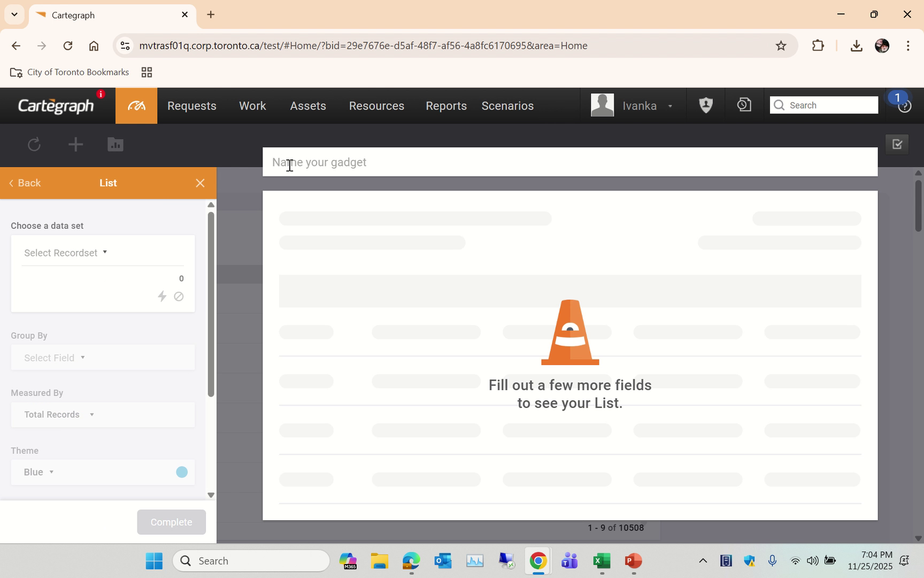Viewport: 924px width, 578px height.
Task: Open the orange dashboard speedometer icon
Action: click(x=136, y=105)
